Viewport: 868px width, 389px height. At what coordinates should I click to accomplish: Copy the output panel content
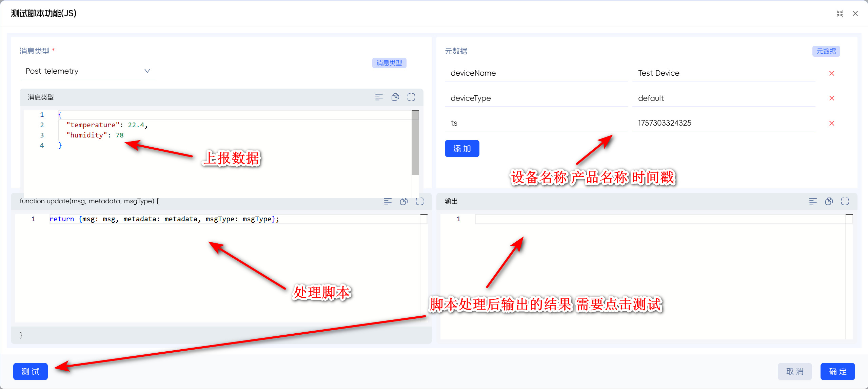coord(829,202)
